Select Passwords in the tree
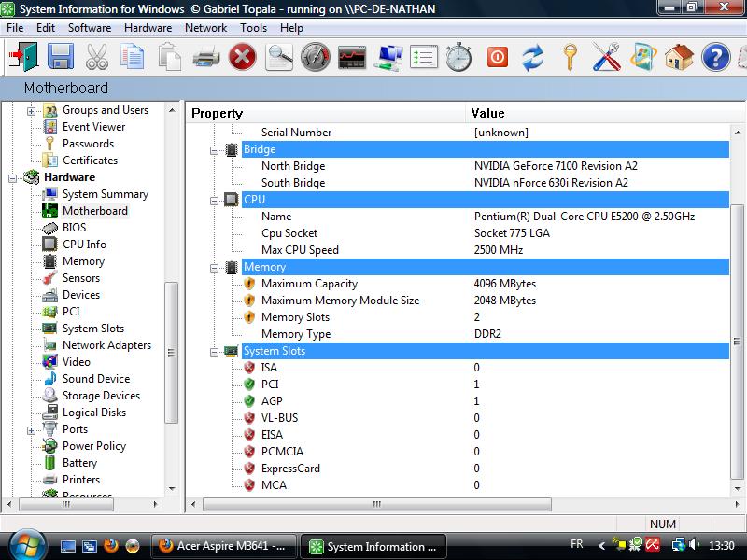 (x=88, y=144)
